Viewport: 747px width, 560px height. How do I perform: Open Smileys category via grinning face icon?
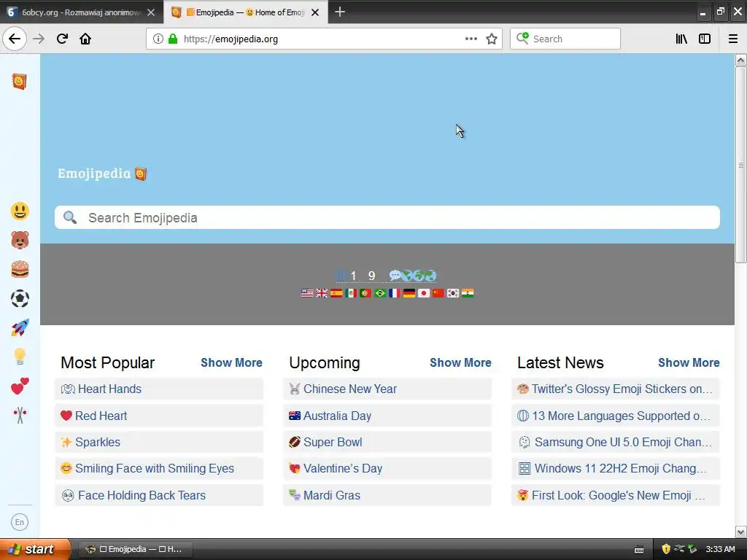click(x=20, y=211)
